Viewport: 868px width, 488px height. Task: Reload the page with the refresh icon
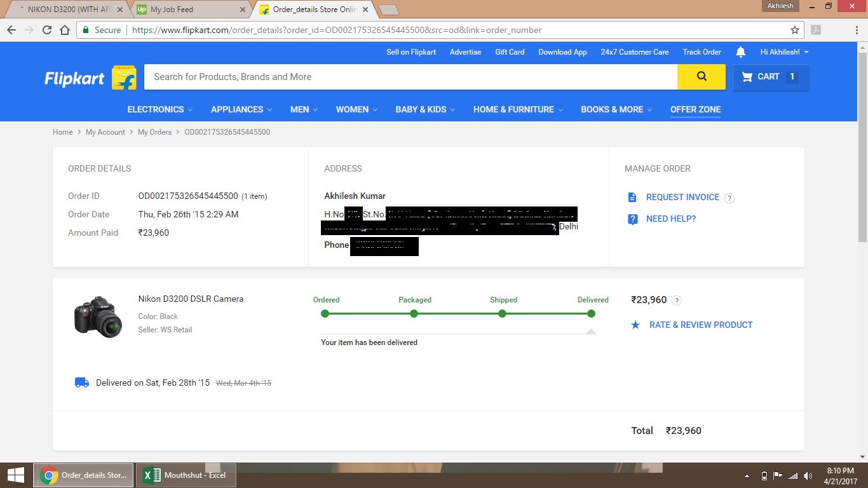pos(47,30)
